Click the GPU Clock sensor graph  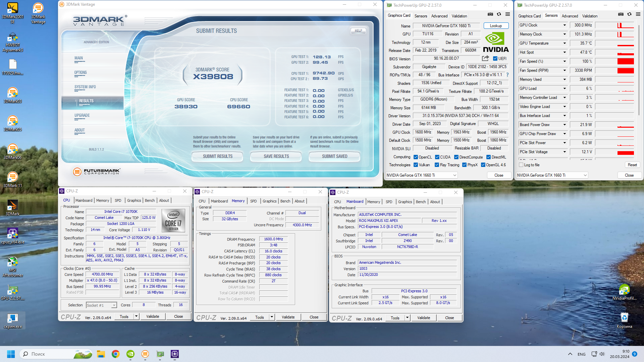(x=614, y=25)
